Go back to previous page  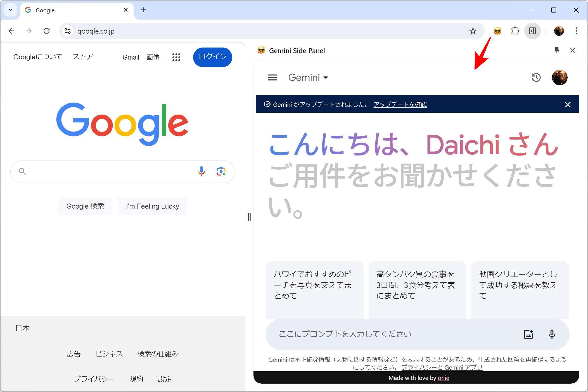[11, 31]
